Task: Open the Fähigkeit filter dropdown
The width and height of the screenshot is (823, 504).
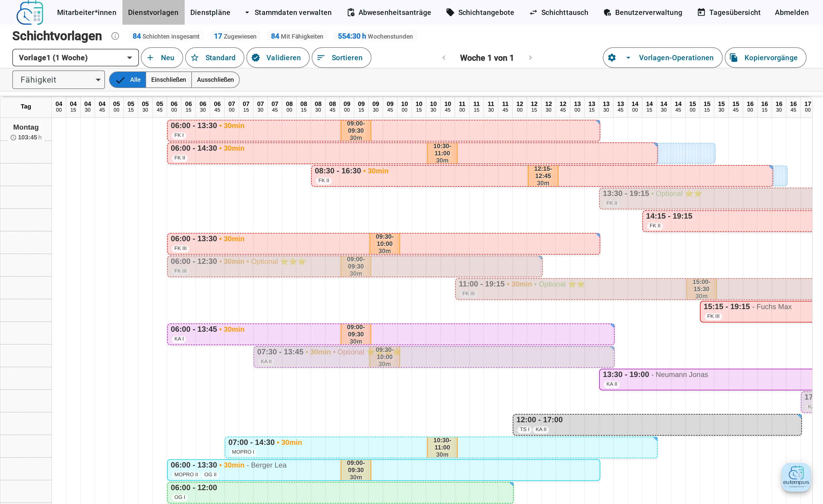Action: coord(58,80)
